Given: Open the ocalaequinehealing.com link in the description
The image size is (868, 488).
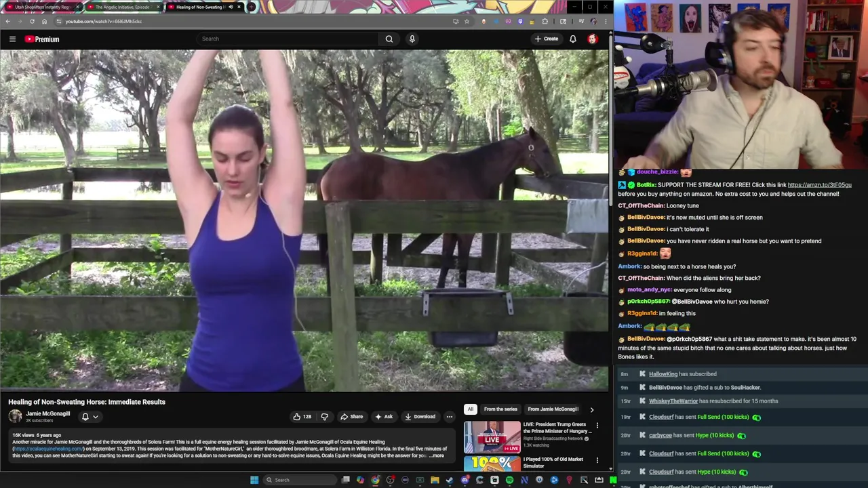Looking at the screenshot, I should click(48, 449).
